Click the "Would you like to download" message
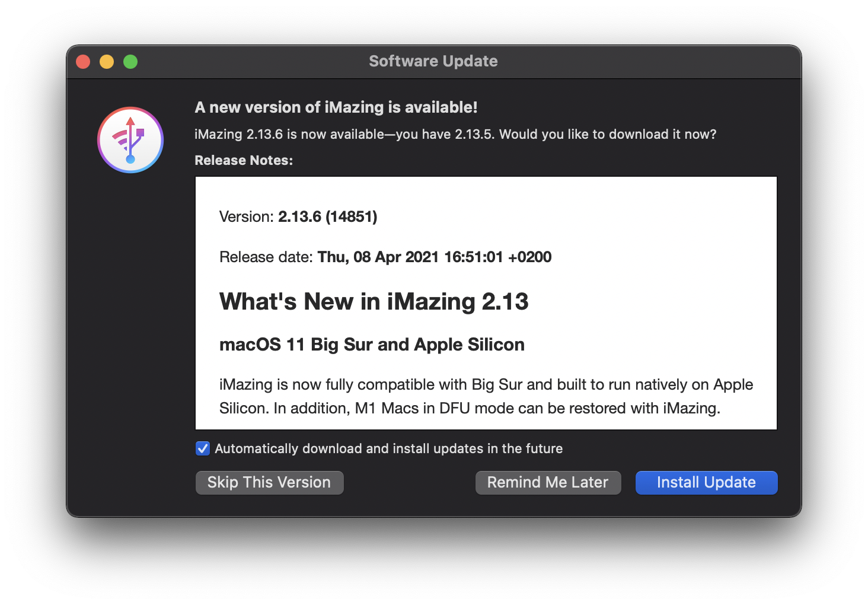 point(455,134)
